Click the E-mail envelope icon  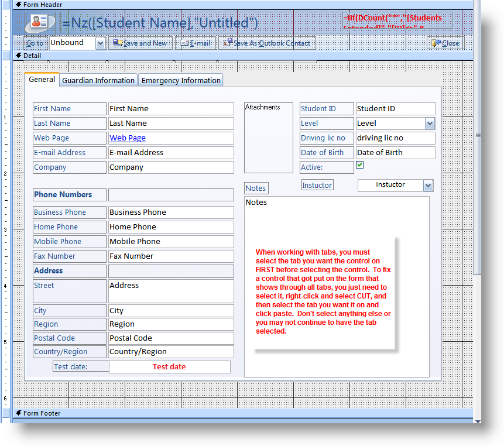(x=184, y=43)
